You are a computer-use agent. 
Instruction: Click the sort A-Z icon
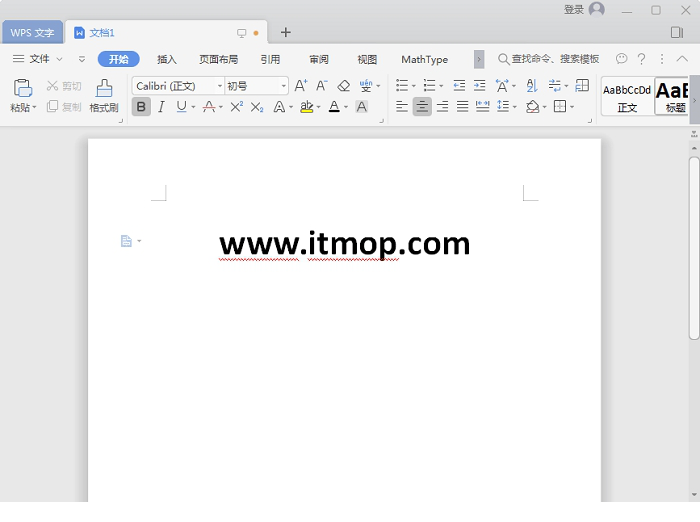(x=532, y=85)
